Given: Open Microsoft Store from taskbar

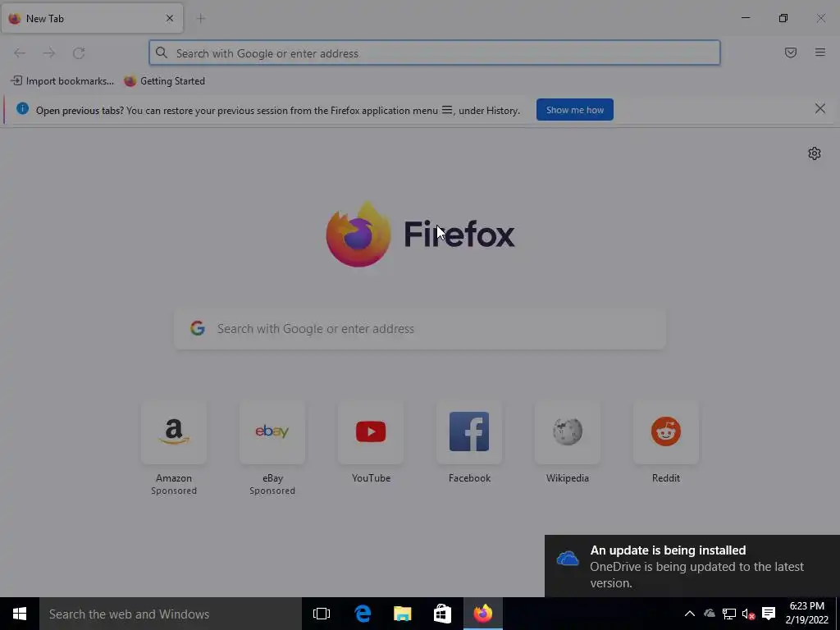Looking at the screenshot, I should point(442,614).
